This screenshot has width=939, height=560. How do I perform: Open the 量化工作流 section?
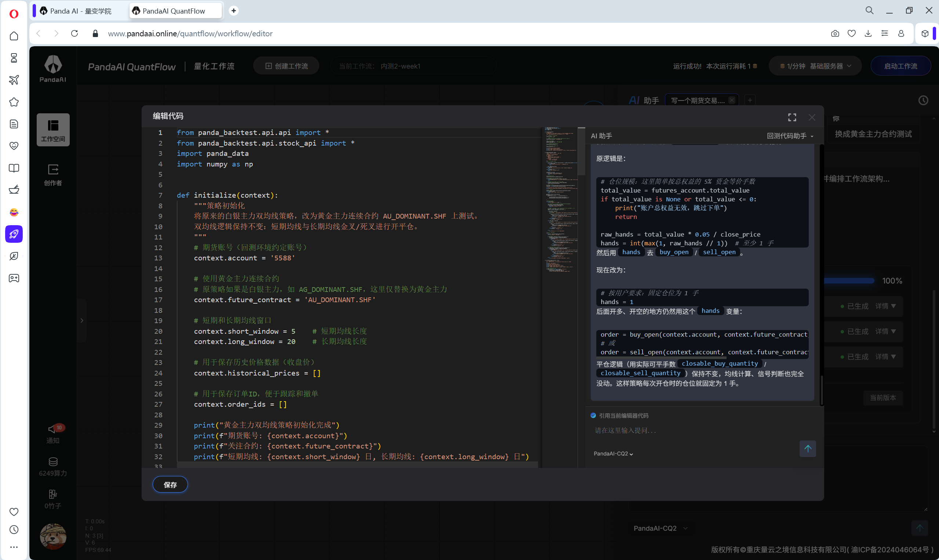[x=214, y=66]
